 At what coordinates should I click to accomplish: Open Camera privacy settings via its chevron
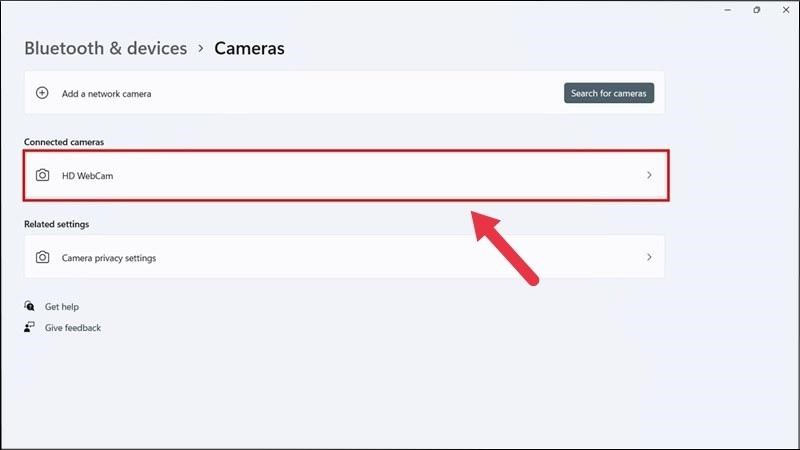[x=649, y=257]
